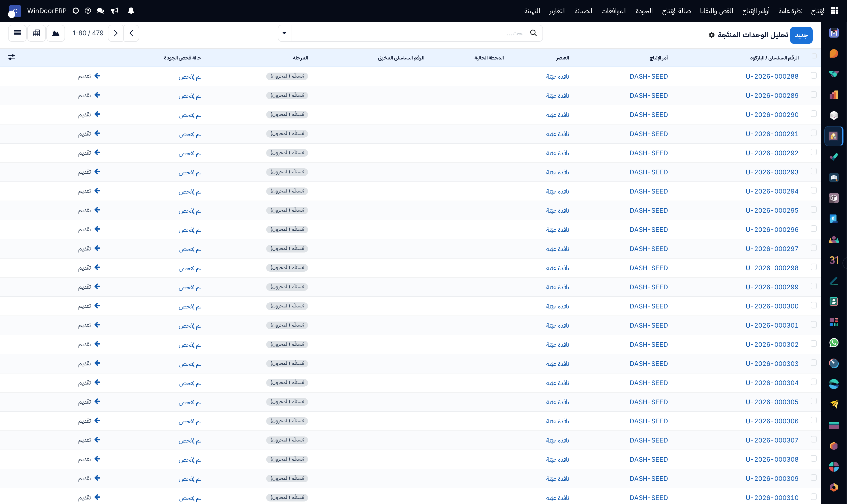
Task: Open the chat conversations icon
Action: pyautogui.click(x=100, y=11)
